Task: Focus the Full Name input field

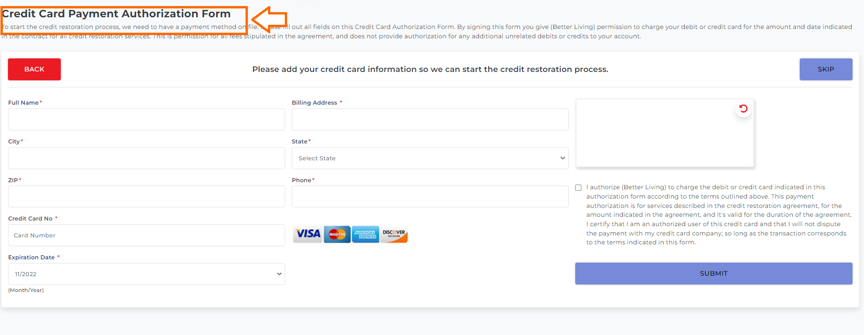Action: coord(146,120)
